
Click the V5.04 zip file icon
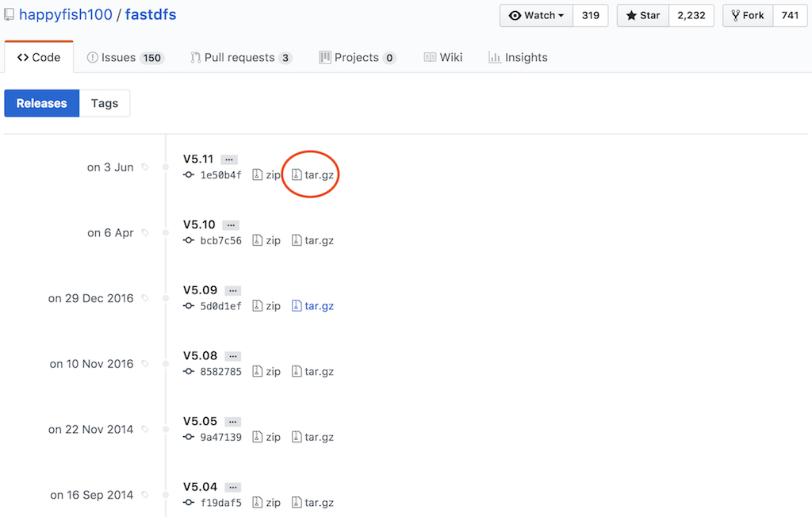(x=257, y=503)
